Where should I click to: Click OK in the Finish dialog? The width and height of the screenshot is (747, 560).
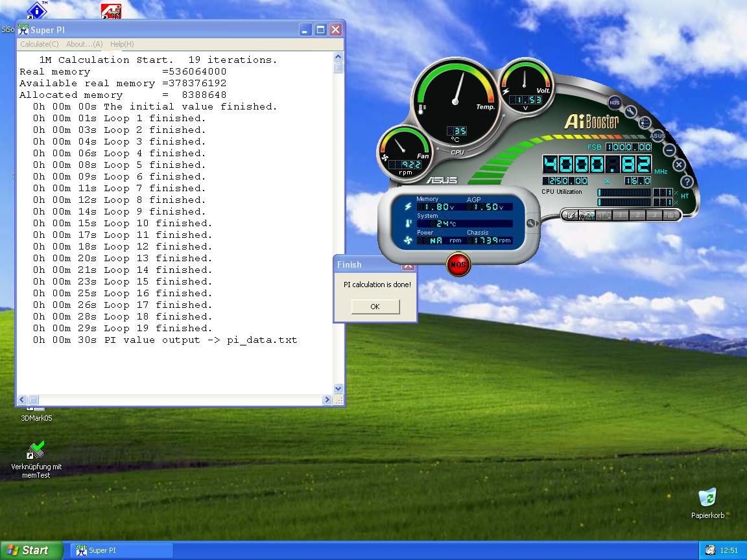375,307
